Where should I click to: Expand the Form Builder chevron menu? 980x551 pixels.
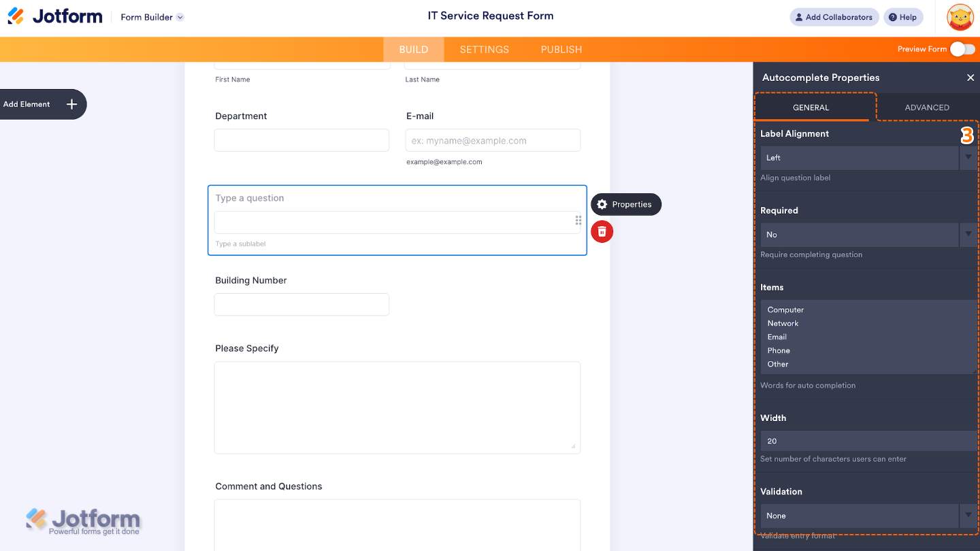tap(180, 17)
